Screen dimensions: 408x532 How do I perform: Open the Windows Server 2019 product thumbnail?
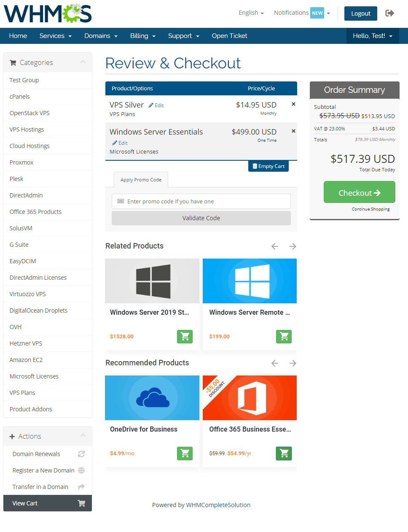[x=152, y=281]
